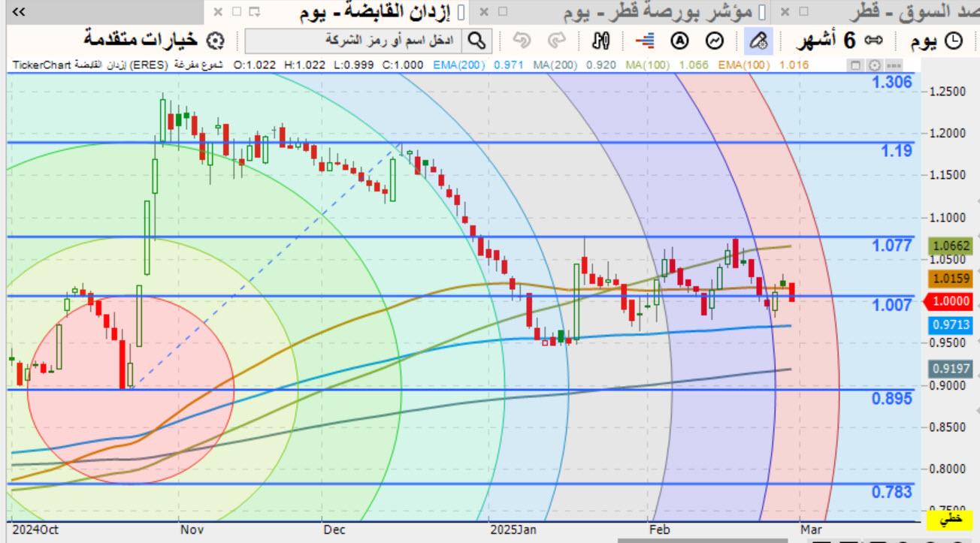Select the 0.783 Fibonacci level label
Image resolution: width=980 pixels, height=543 pixels.
pos(892,492)
